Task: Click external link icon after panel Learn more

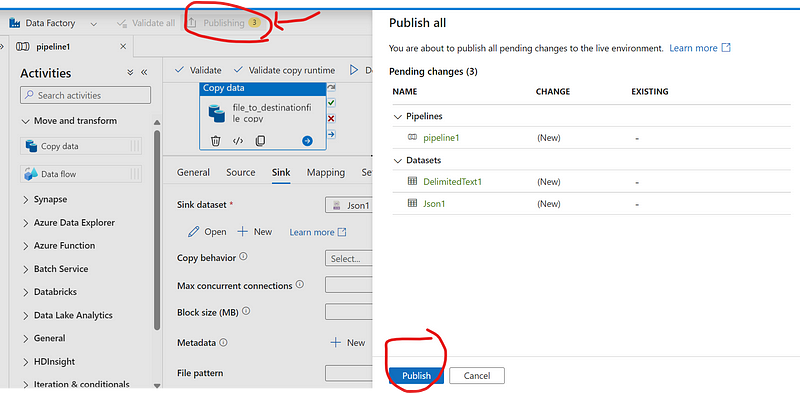Action: tap(726, 48)
